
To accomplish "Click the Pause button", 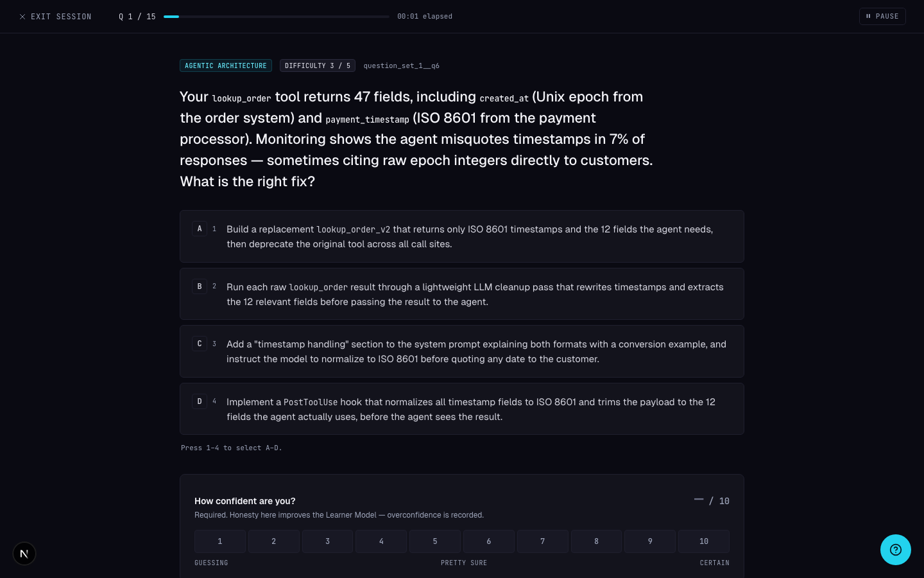I will click(882, 17).
